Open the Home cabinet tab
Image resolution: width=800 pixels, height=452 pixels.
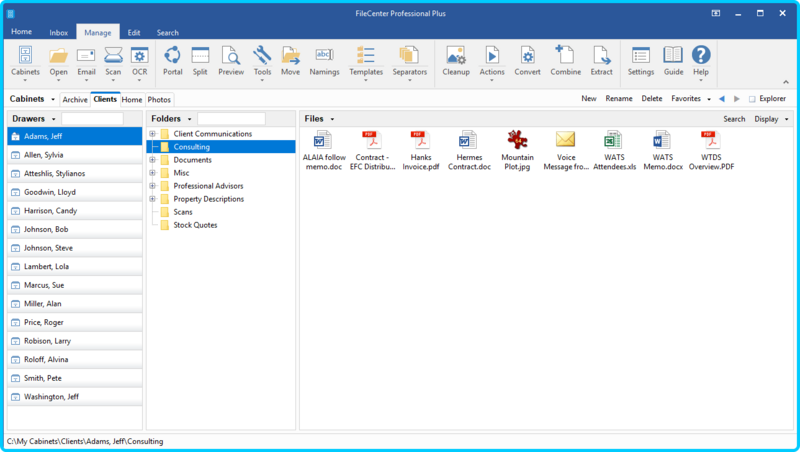point(132,100)
